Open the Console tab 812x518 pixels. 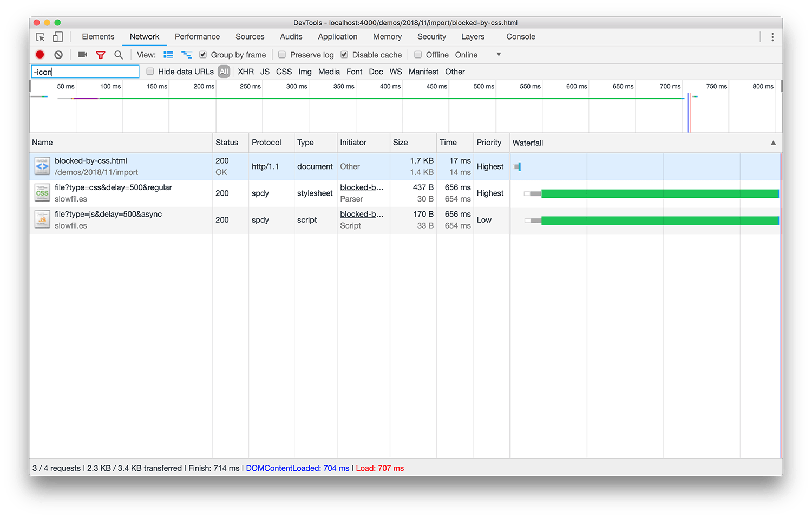(x=520, y=37)
